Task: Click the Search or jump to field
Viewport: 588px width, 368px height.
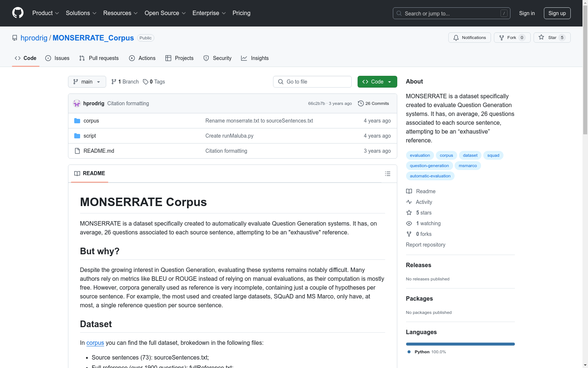Action: pyautogui.click(x=452, y=13)
